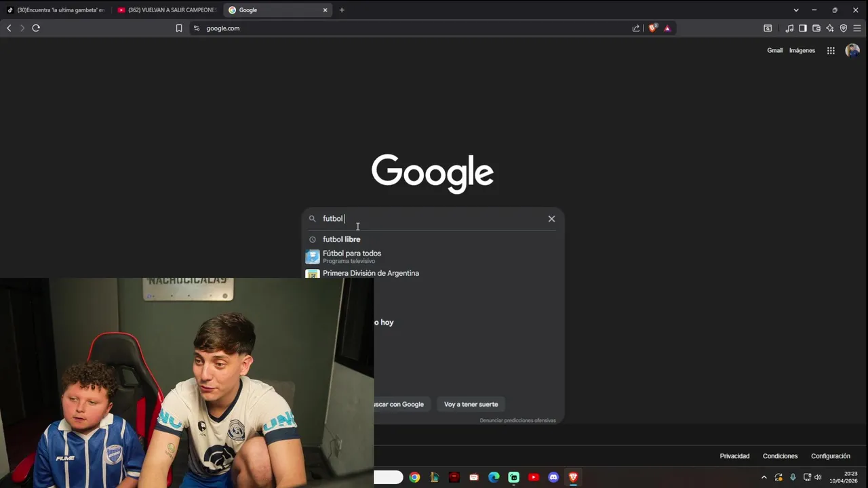
Task: Open the Google apps grid
Action: [831, 51]
